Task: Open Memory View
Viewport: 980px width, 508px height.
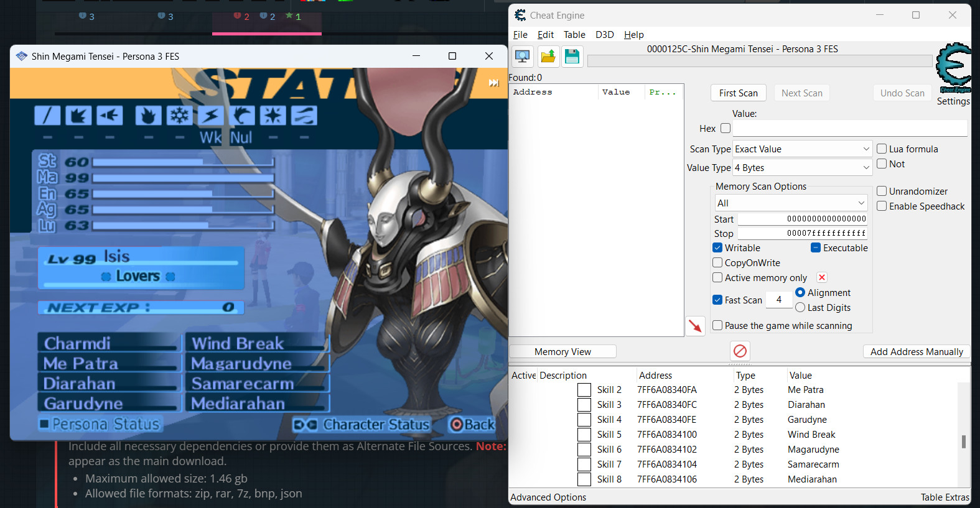Action: tap(563, 352)
